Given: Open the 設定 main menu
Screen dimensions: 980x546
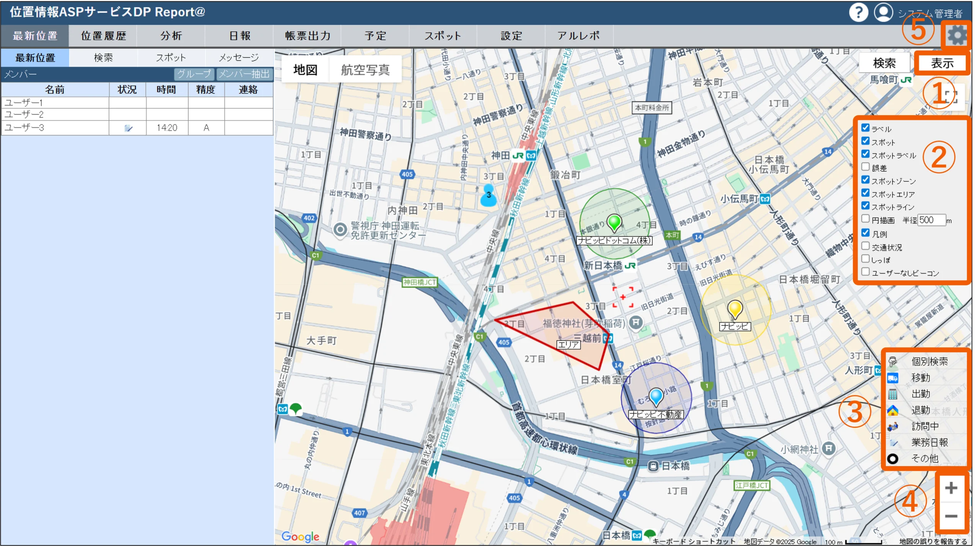Looking at the screenshot, I should [511, 36].
